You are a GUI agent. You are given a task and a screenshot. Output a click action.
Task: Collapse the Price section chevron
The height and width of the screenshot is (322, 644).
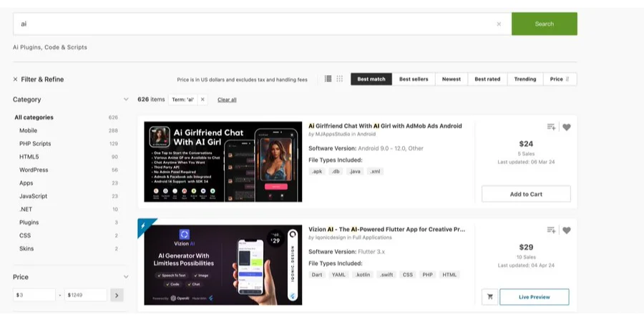tap(126, 277)
